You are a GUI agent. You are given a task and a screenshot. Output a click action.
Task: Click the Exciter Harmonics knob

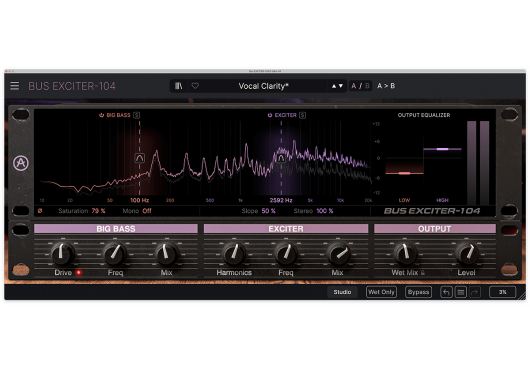pos(234,254)
